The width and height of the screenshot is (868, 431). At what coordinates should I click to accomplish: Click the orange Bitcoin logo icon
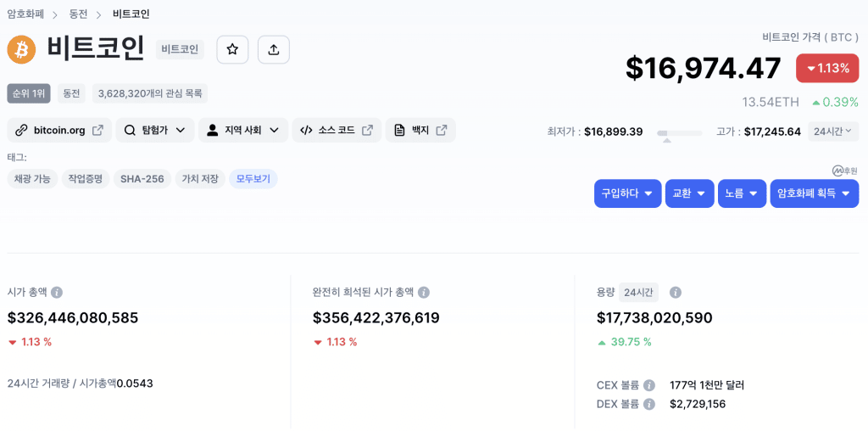point(21,50)
